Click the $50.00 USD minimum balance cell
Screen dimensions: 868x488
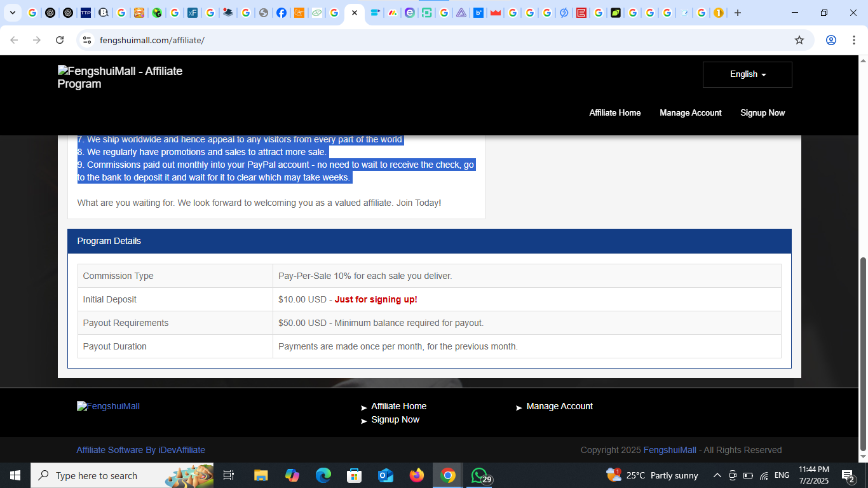click(527, 323)
